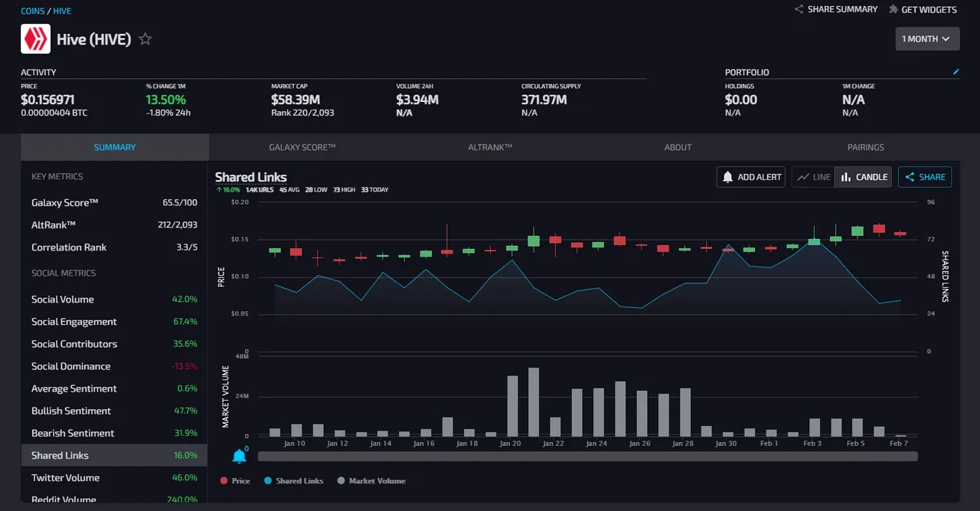Add an alert with Add Alert button

751,177
